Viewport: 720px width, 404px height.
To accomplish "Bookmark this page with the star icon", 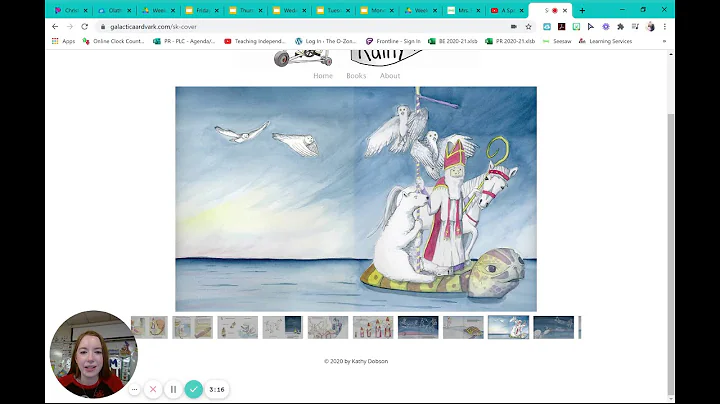I will click(529, 27).
